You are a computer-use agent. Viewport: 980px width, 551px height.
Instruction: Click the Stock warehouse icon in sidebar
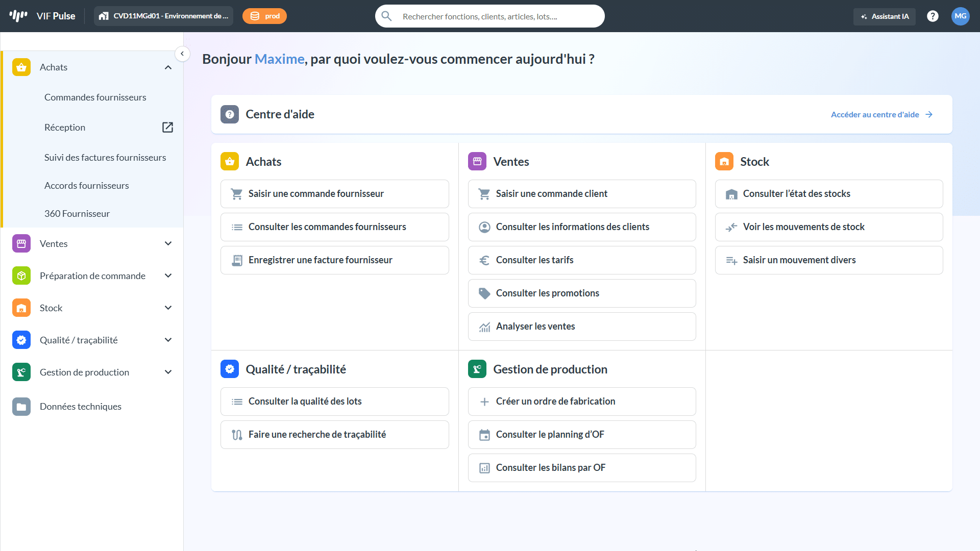point(21,308)
